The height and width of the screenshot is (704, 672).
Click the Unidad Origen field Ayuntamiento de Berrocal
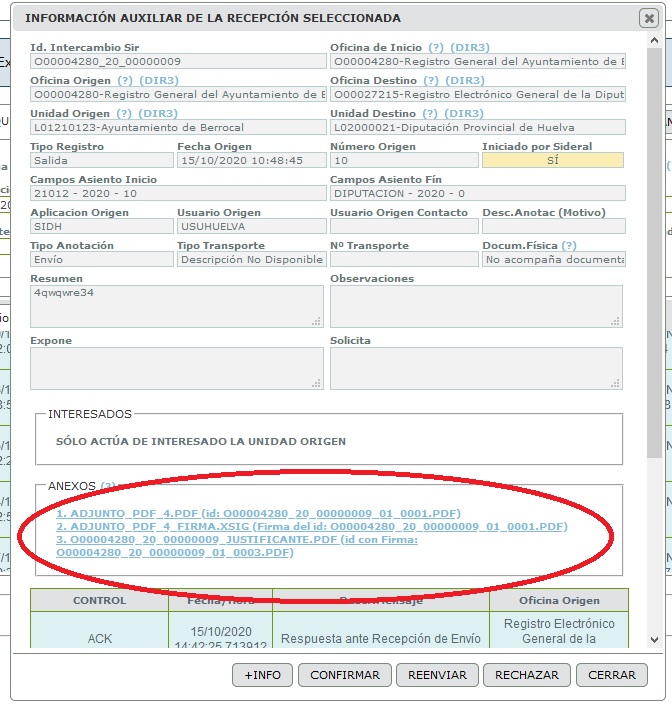[x=178, y=127]
